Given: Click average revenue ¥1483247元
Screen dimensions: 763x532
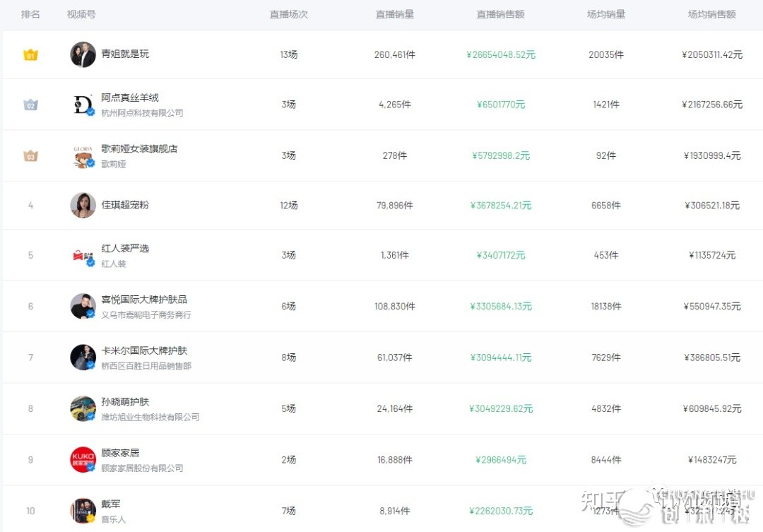Looking at the screenshot, I should 712,460.
